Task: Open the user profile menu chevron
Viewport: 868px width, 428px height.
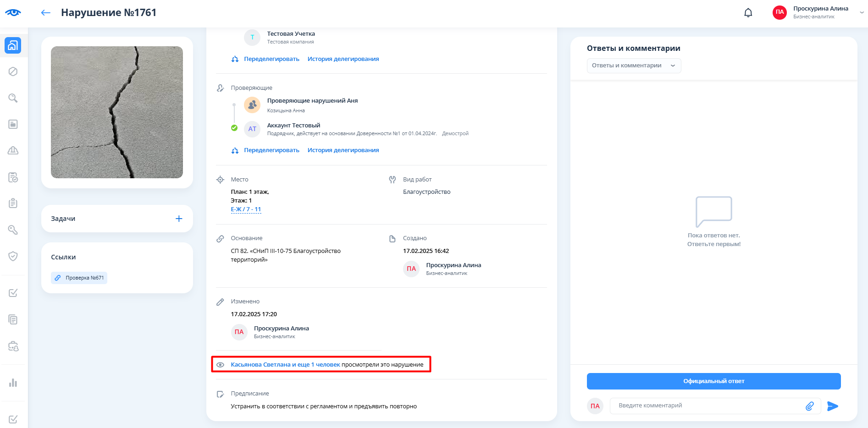Action: coord(862,13)
